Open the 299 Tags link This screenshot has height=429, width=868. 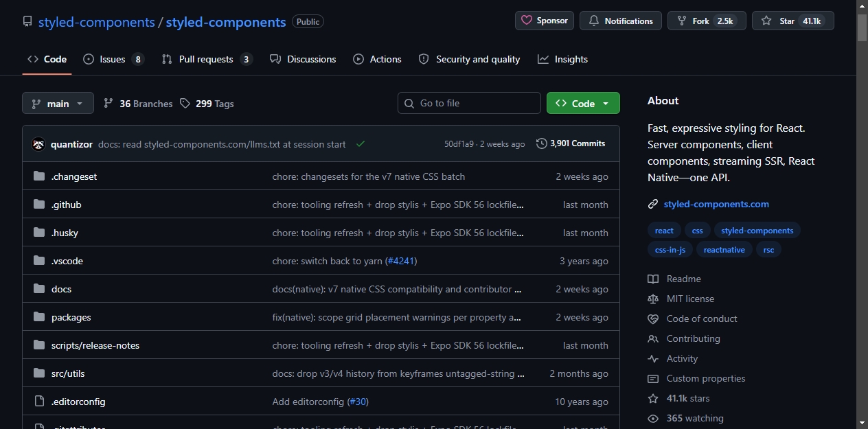tap(207, 104)
